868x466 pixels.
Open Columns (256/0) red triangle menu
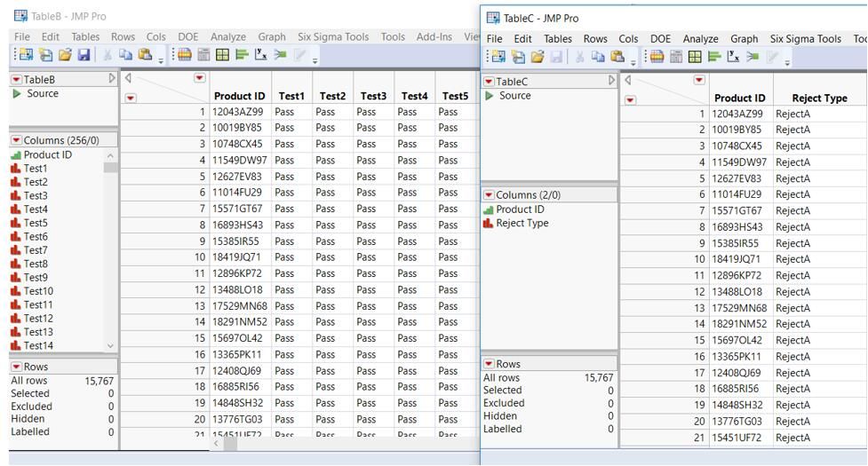coord(17,140)
